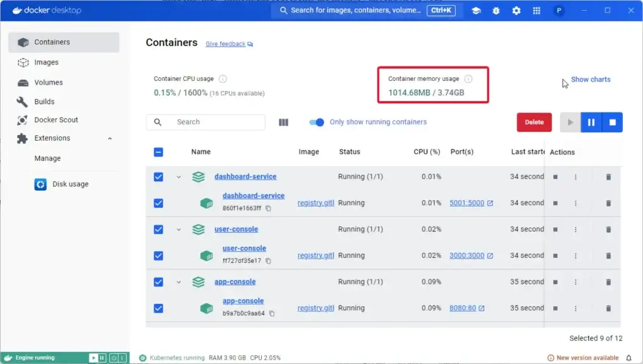Click the global search bar in header
The image size is (643, 364).
[x=367, y=10]
